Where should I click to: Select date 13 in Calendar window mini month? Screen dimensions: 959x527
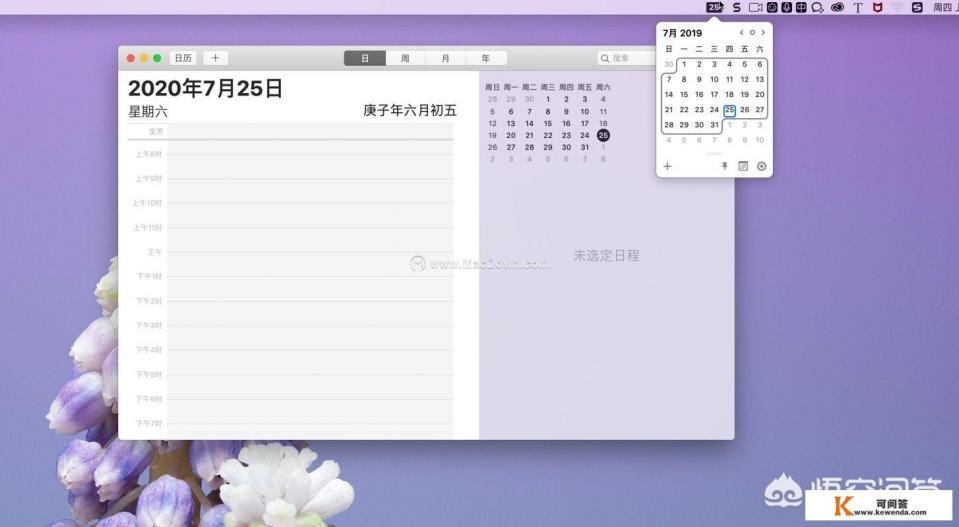pyautogui.click(x=511, y=123)
